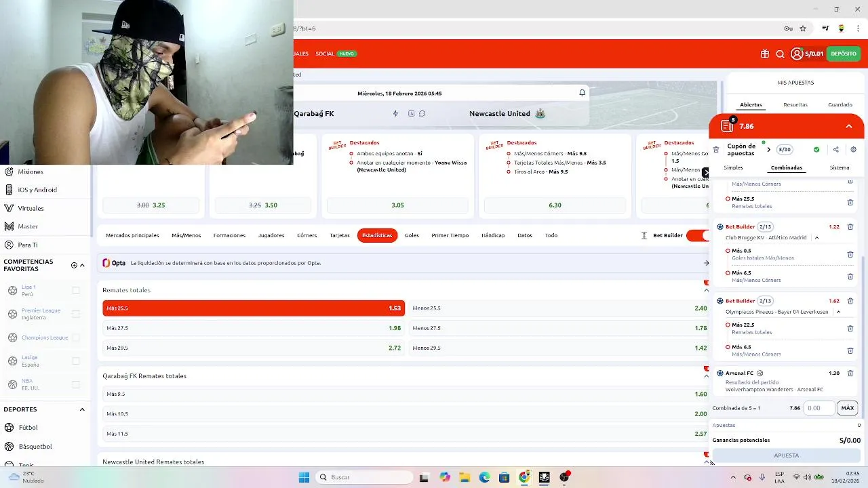The width and height of the screenshot is (868, 488).
Task: Open the Primer Tiempo tab
Action: click(450, 235)
